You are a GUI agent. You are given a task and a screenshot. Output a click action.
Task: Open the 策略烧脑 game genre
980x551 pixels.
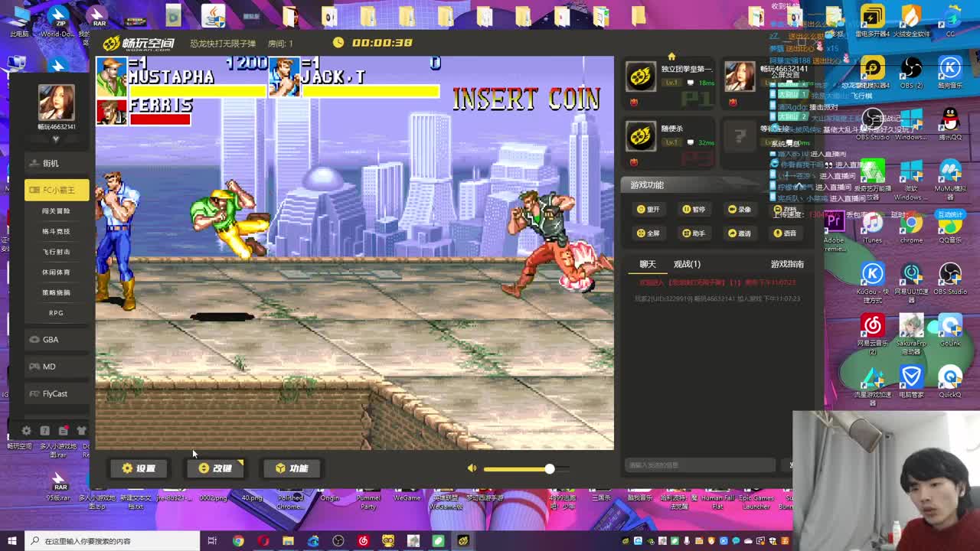[56, 292]
